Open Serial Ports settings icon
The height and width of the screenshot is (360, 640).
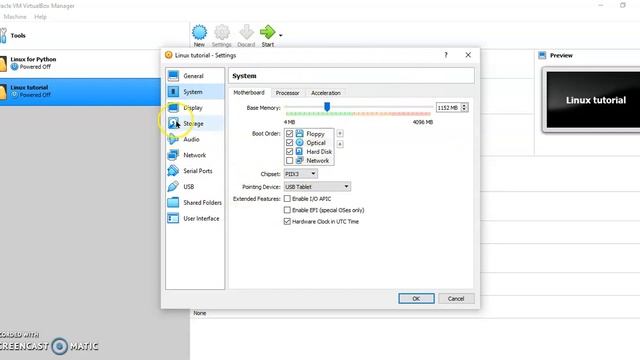point(173,171)
